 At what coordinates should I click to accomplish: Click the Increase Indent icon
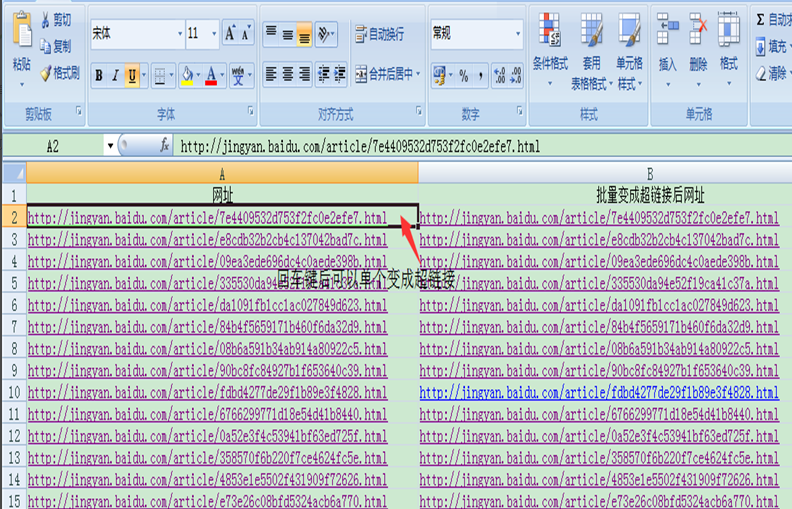click(x=339, y=75)
